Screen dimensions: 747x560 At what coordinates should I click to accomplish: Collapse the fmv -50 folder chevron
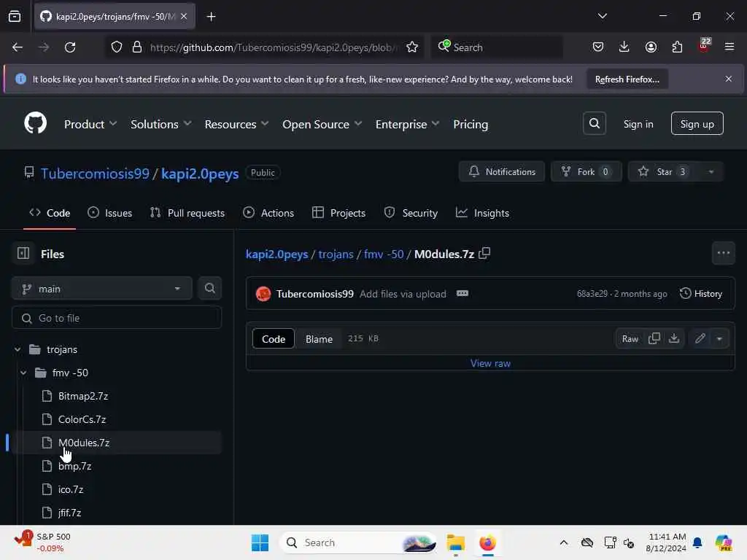tap(23, 373)
